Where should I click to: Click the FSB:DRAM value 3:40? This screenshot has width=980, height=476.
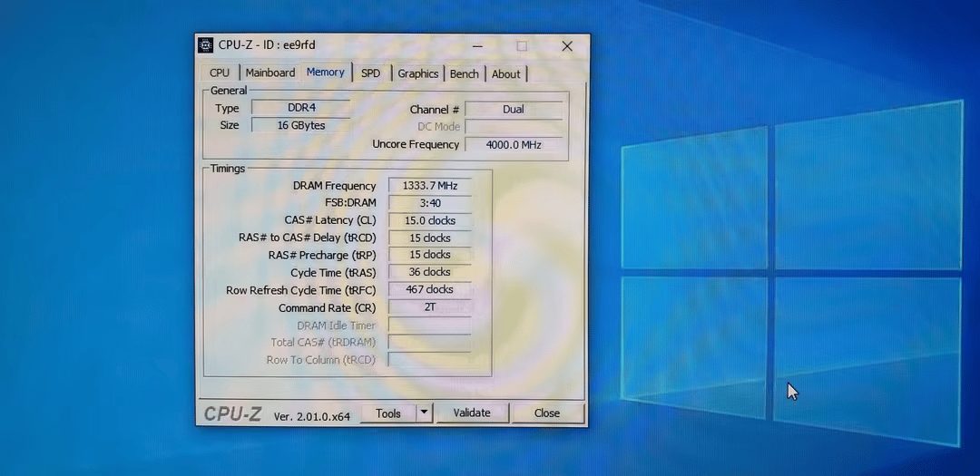pyautogui.click(x=430, y=203)
